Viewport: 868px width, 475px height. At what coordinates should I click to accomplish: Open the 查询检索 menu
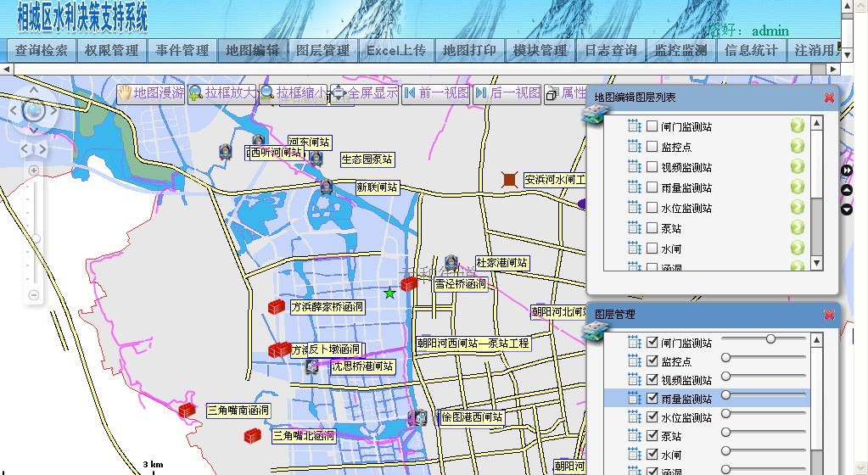(x=42, y=50)
